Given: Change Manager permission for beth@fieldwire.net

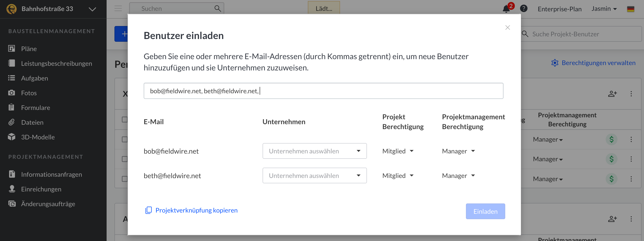Looking at the screenshot, I should click(458, 175).
